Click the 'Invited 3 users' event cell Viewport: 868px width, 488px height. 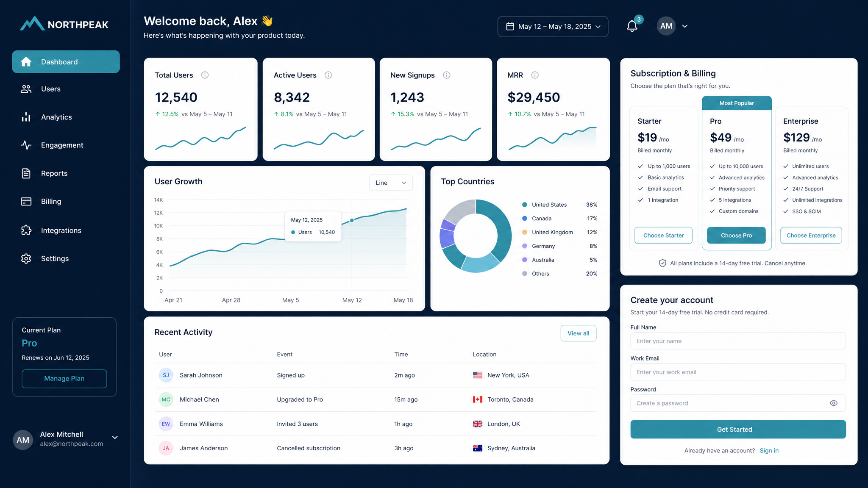tap(297, 424)
